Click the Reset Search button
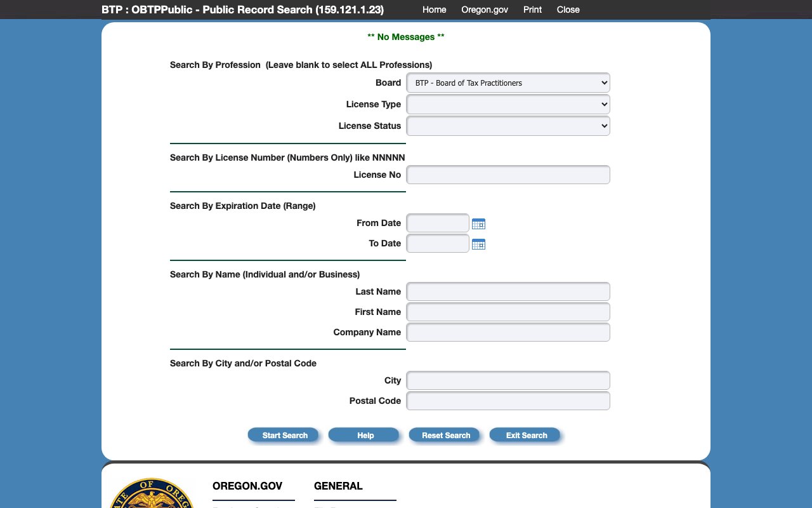This screenshot has width=812, height=508. click(444, 435)
